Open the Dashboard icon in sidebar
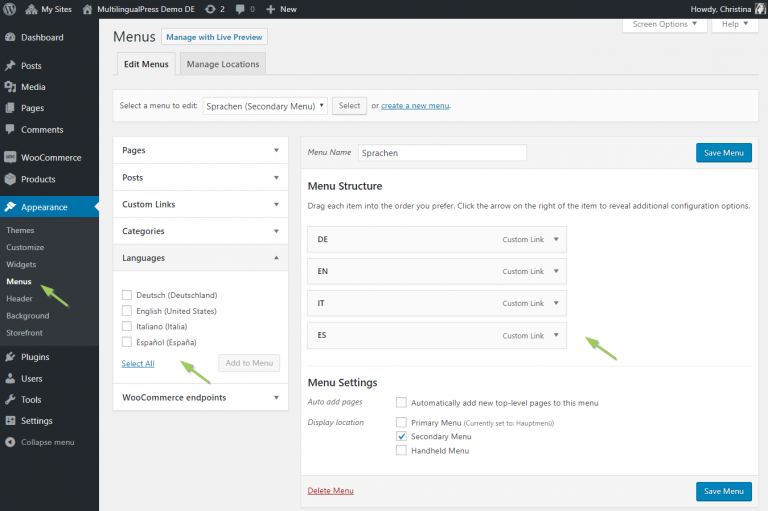 pos(10,38)
